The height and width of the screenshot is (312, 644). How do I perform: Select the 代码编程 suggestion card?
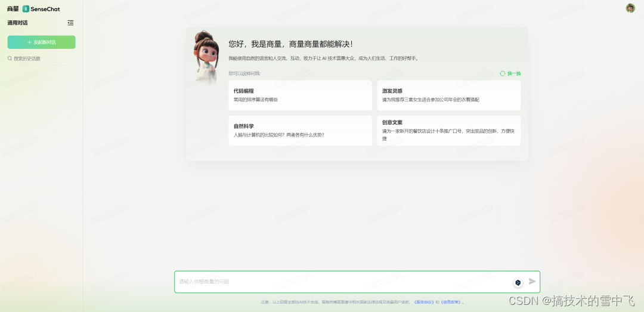300,95
